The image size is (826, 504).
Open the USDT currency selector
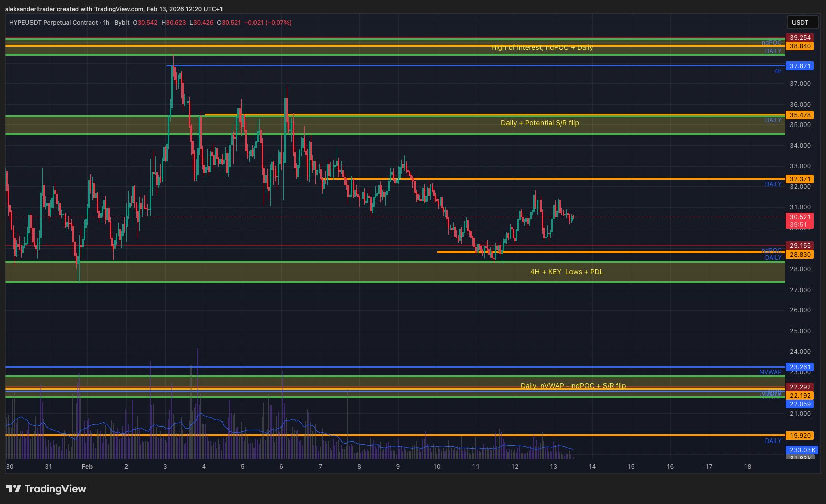pos(800,22)
